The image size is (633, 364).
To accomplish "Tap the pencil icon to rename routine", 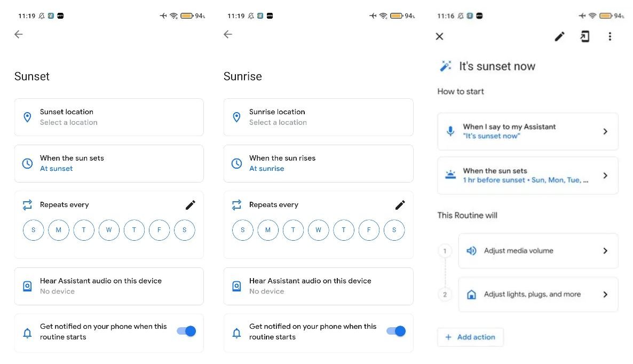I will (559, 36).
